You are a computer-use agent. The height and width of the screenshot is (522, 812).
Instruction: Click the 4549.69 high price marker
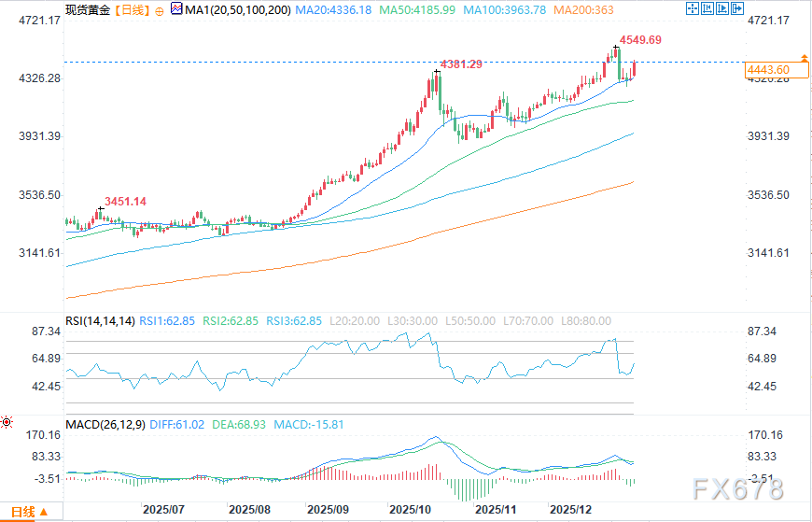coord(642,40)
